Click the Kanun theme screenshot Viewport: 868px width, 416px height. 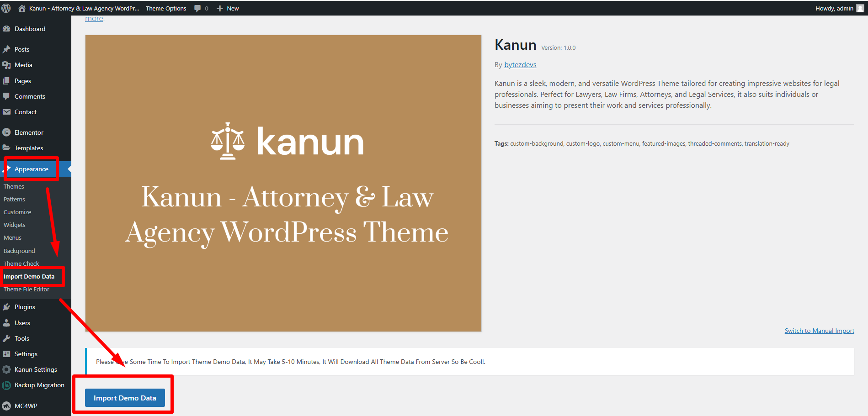283,183
